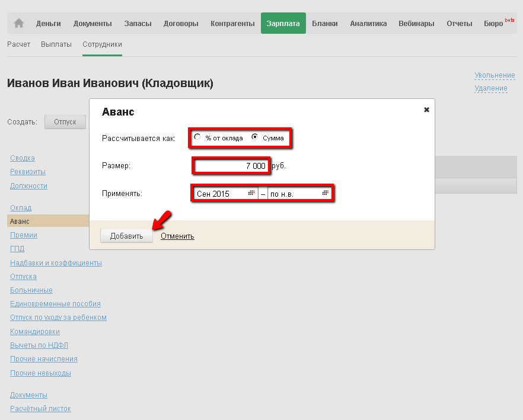Open the Реквизиты sidebar link
523x420 pixels.
[28, 172]
